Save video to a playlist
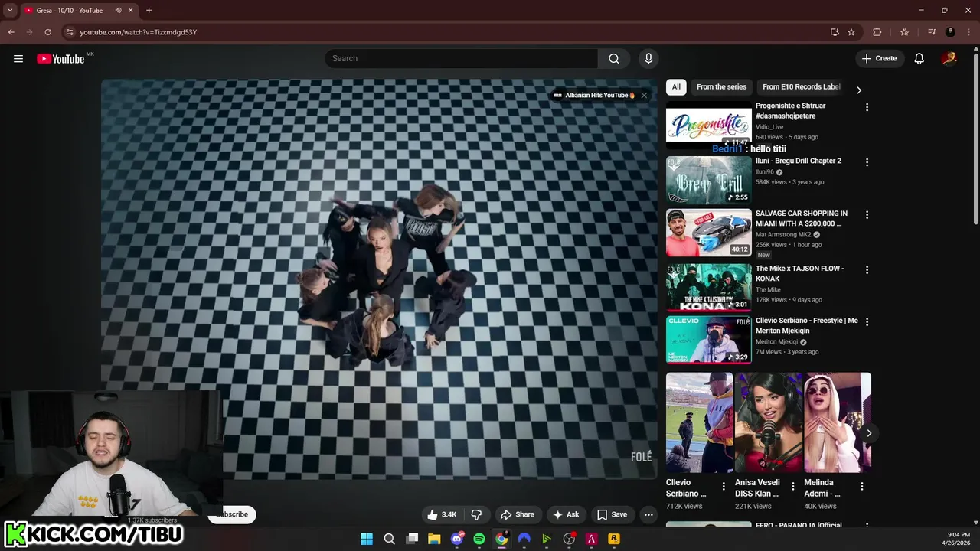 (x=612, y=514)
